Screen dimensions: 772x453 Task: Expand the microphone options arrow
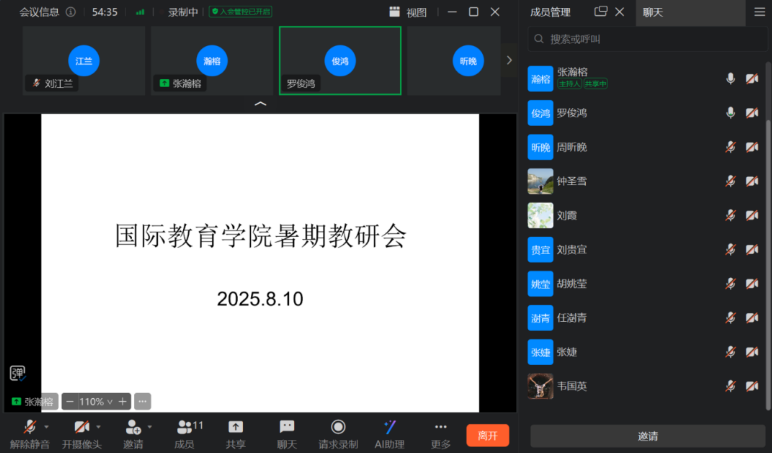(x=46, y=426)
